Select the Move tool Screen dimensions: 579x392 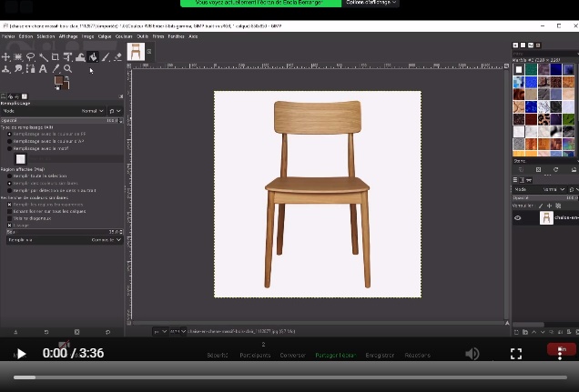click(x=6, y=57)
